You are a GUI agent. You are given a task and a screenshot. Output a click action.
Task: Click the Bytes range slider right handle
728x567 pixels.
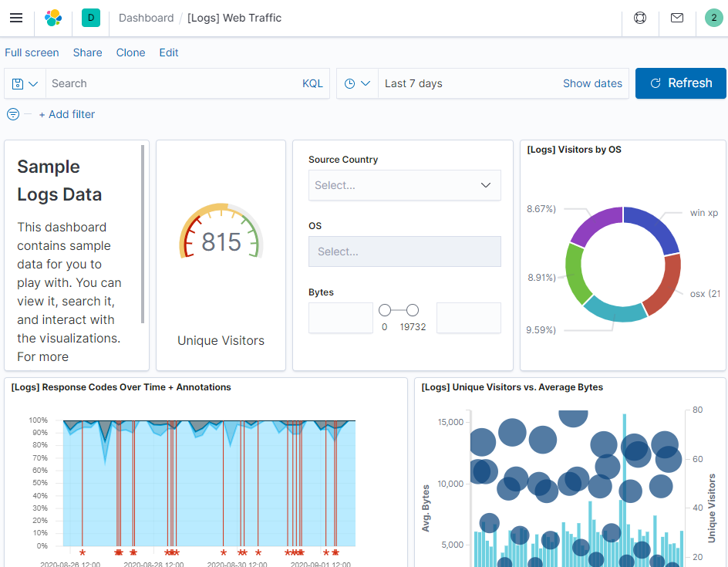click(x=413, y=310)
